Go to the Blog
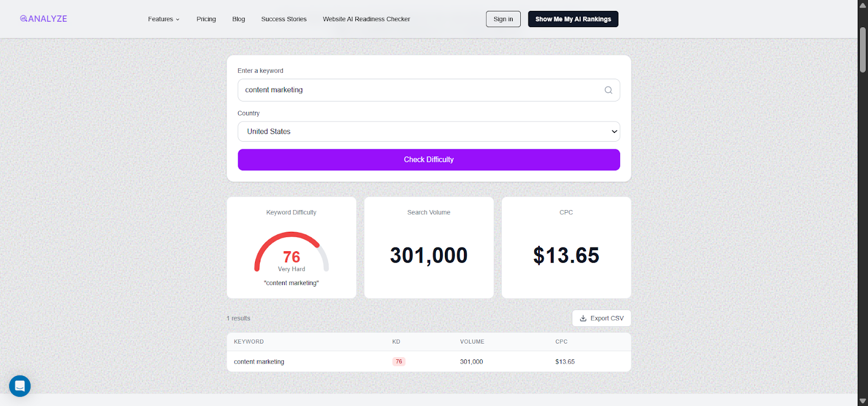 239,19
